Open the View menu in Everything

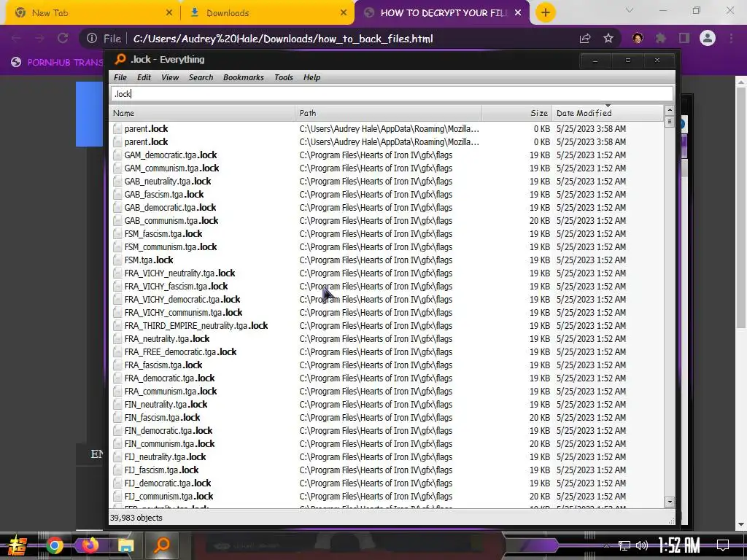169,77
